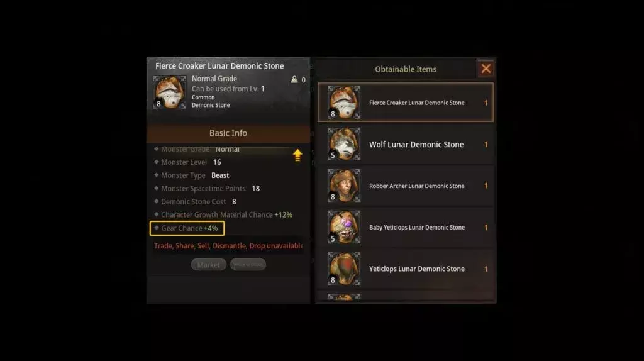Click the small button beside Market
This screenshot has height=361, width=644.
click(x=248, y=265)
